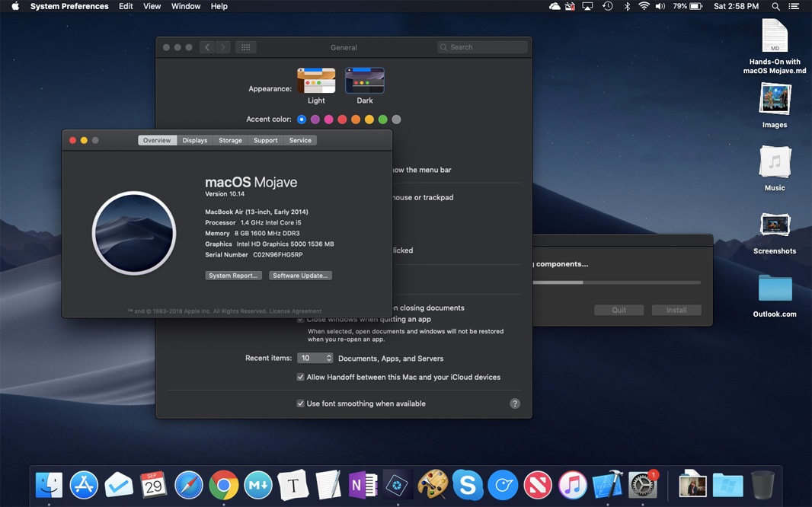Open Skype from the dock
The width and height of the screenshot is (812, 507).
pos(468,485)
